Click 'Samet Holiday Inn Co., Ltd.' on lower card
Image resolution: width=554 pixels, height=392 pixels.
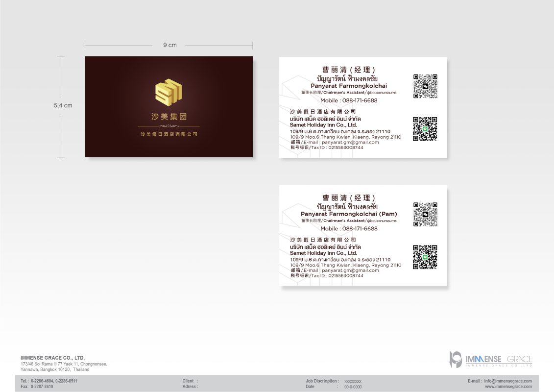pos(324,253)
